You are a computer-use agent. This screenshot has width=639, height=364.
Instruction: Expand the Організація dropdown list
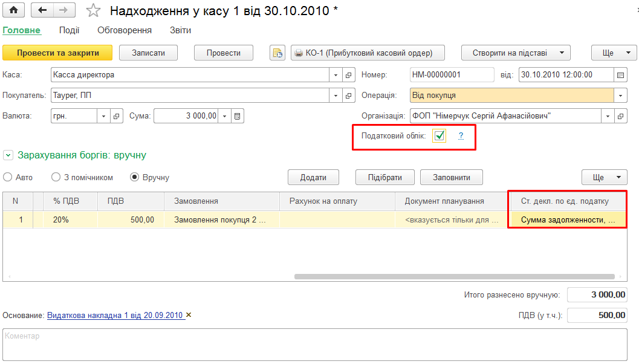pos(608,116)
